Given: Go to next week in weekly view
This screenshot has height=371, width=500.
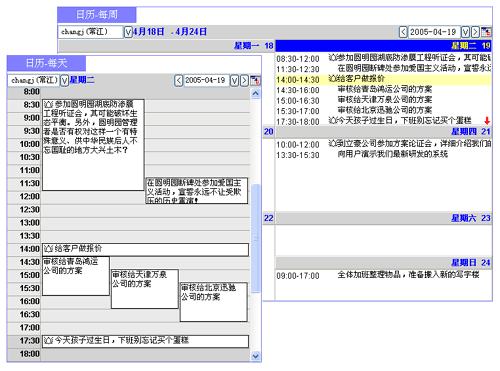Looking at the screenshot, I should click(475, 32).
